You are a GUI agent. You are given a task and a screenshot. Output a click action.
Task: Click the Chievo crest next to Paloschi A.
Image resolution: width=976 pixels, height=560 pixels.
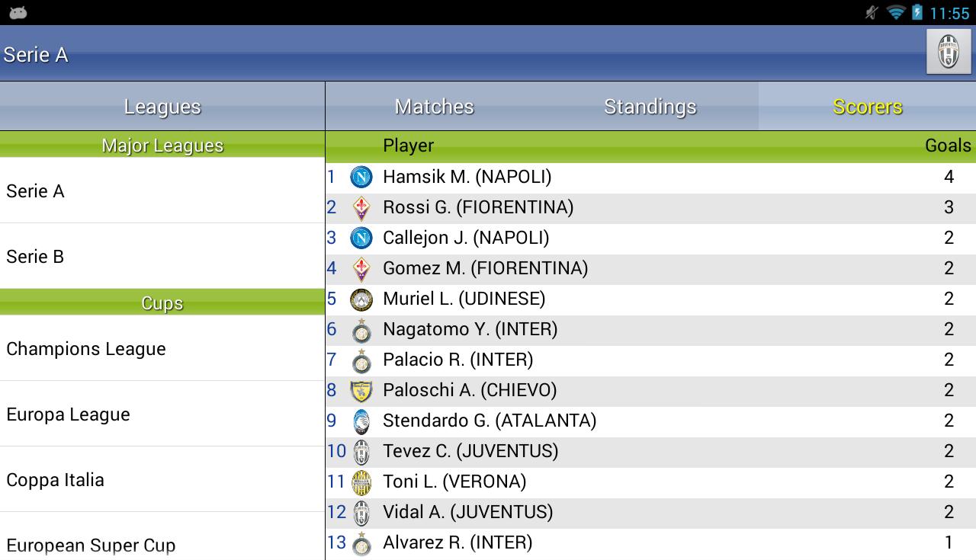coord(360,390)
